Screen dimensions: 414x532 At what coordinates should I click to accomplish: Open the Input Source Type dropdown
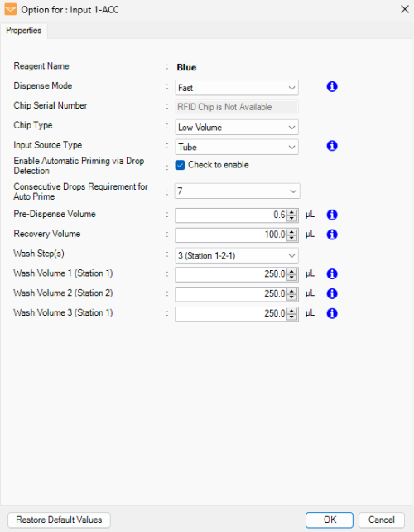click(x=237, y=147)
